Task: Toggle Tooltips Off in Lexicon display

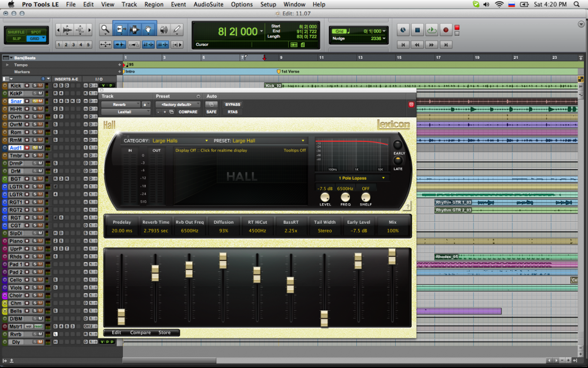Action: click(295, 150)
